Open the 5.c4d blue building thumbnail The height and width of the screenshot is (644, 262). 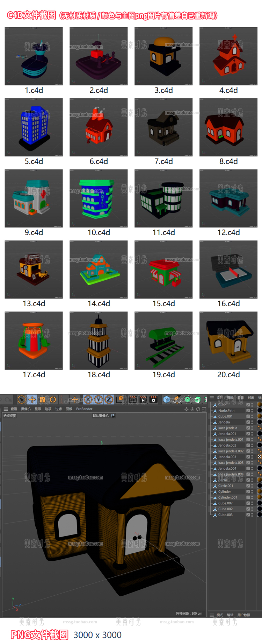(x=34, y=127)
